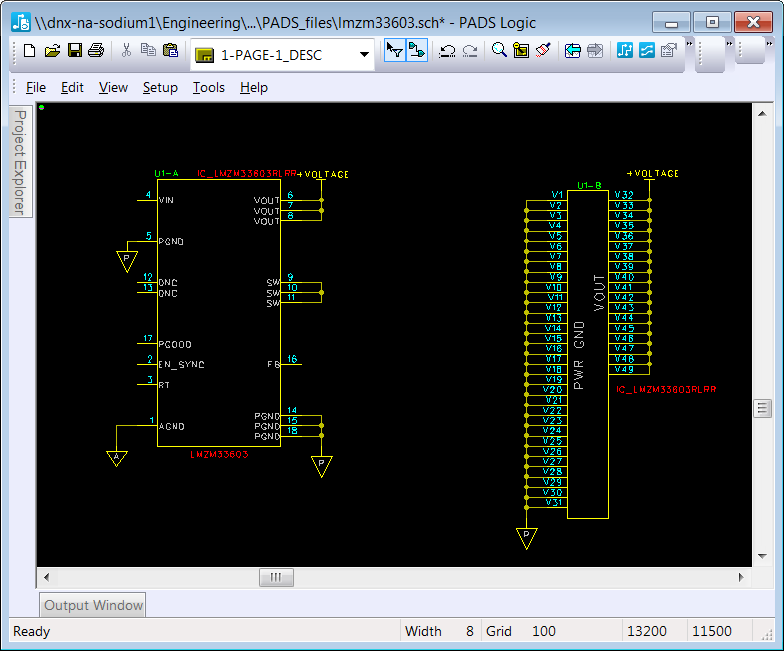This screenshot has height=651, width=784.
Task: Toggle the Schematic Editing toolbar icon
Action: click(416, 50)
